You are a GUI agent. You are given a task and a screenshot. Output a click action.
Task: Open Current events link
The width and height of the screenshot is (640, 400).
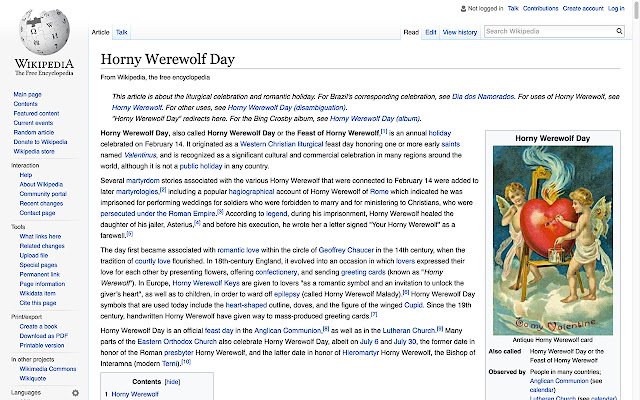(x=33, y=123)
